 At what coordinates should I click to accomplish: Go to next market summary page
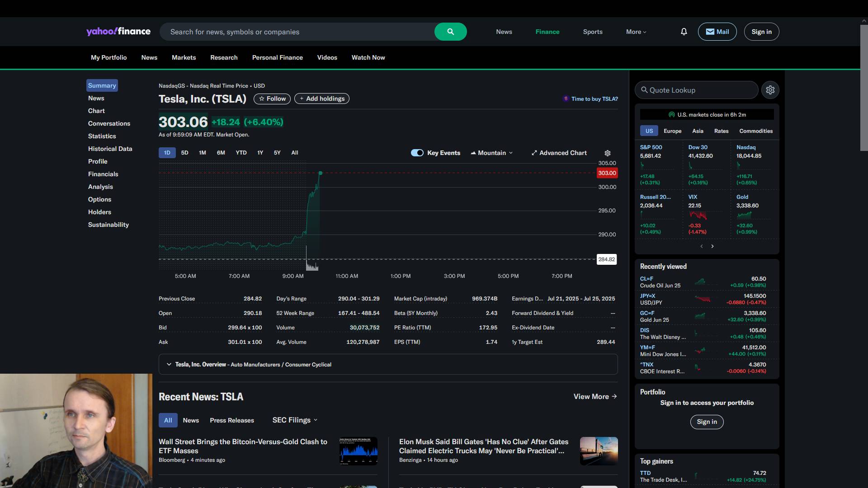point(712,246)
